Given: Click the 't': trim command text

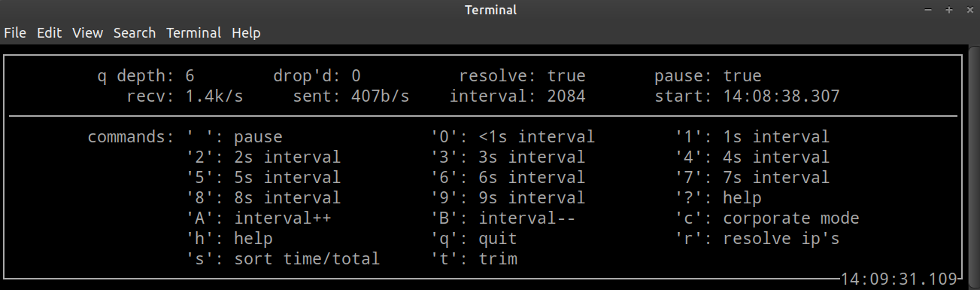Looking at the screenshot, I should pyautogui.click(x=474, y=259).
